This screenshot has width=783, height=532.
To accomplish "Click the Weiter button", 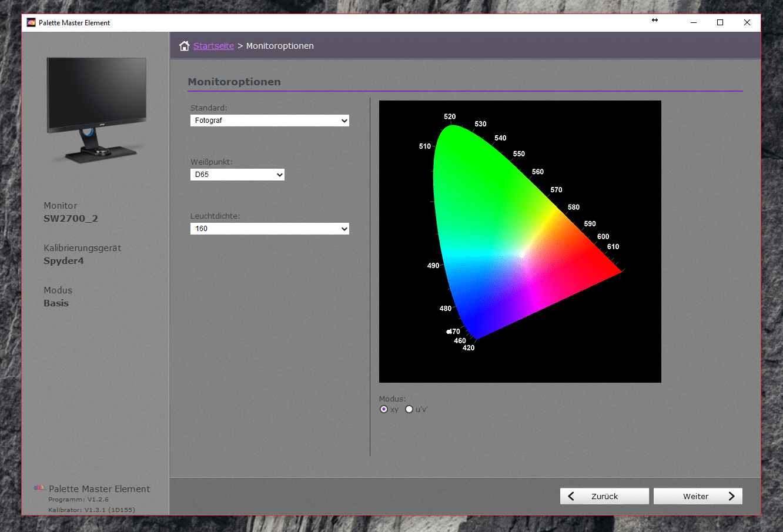I will pos(698,496).
